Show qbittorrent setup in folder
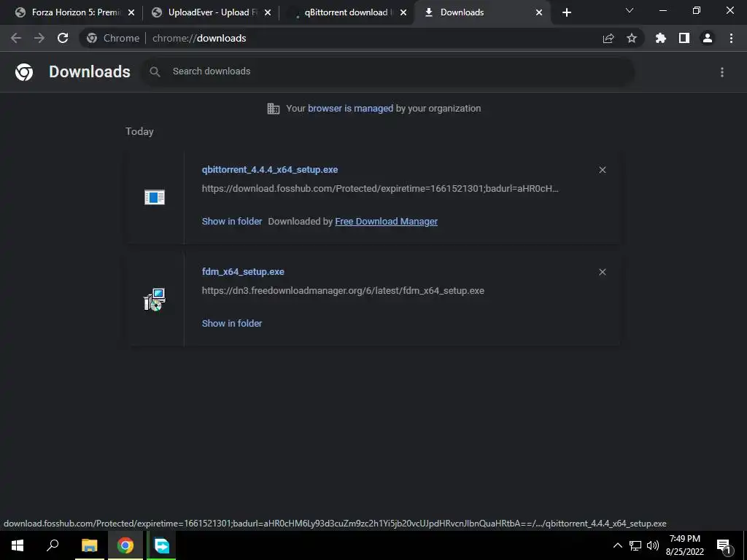Image resolution: width=747 pixels, height=560 pixels. coord(232,222)
